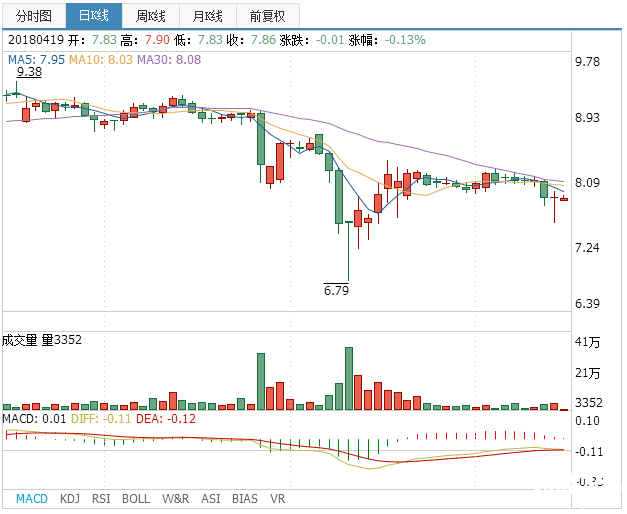
Task: Show the W&R indicator
Action: [176, 499]
